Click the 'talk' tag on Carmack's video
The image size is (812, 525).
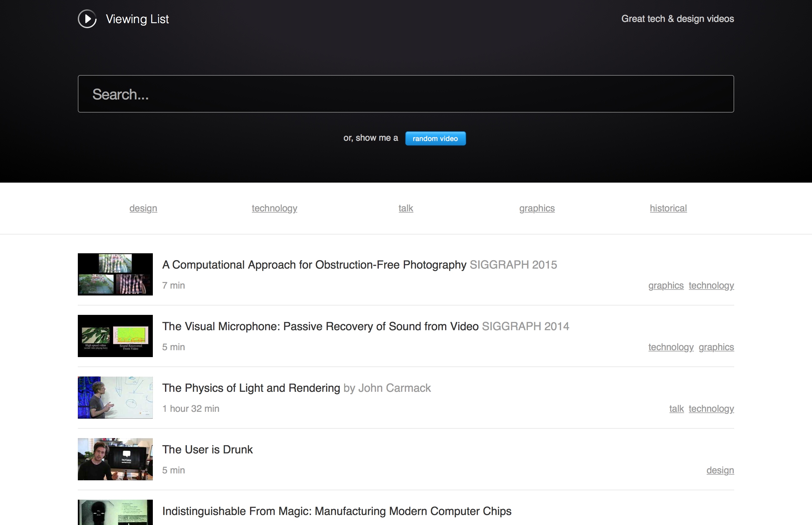click(676, 408)
